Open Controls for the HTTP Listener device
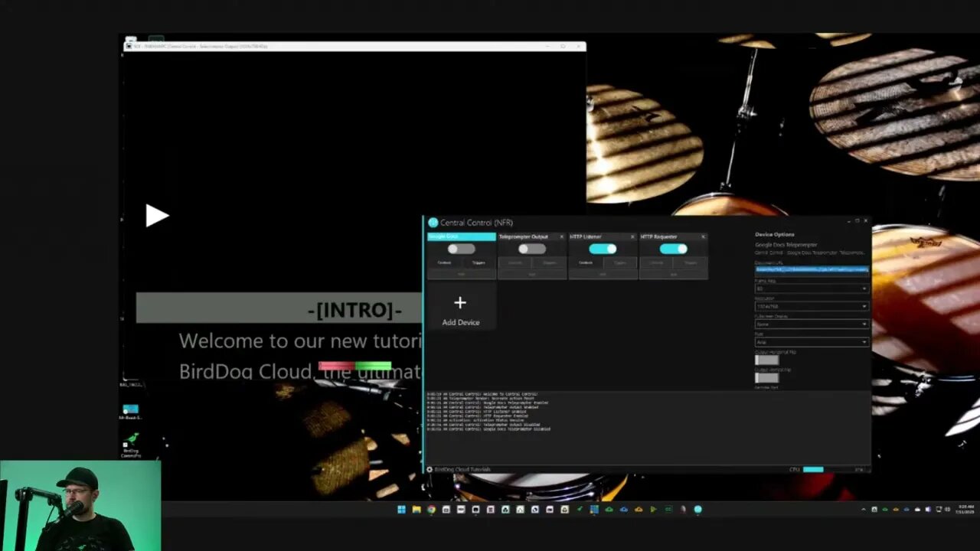Viewport: 980px width, 551px height. 586,262
